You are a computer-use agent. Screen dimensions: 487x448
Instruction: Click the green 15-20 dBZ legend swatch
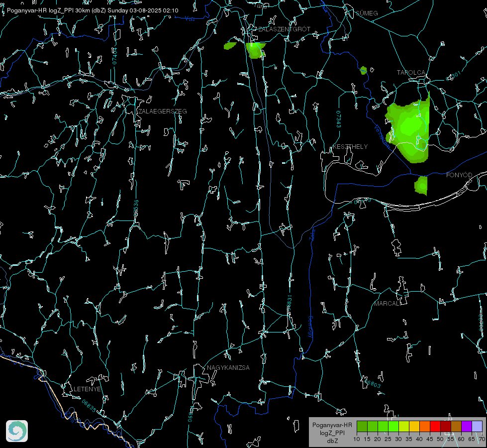click(x=373, y=426)
